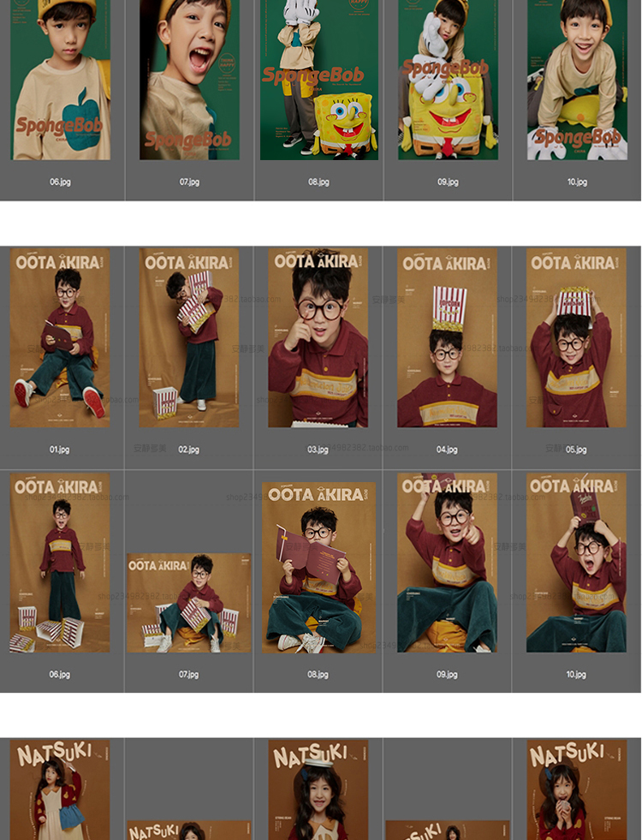The height and width of the screenshot is (840, 642).
Task: Select right NATSUKI thumbnail of girl in red sweater
Action: 576,789
